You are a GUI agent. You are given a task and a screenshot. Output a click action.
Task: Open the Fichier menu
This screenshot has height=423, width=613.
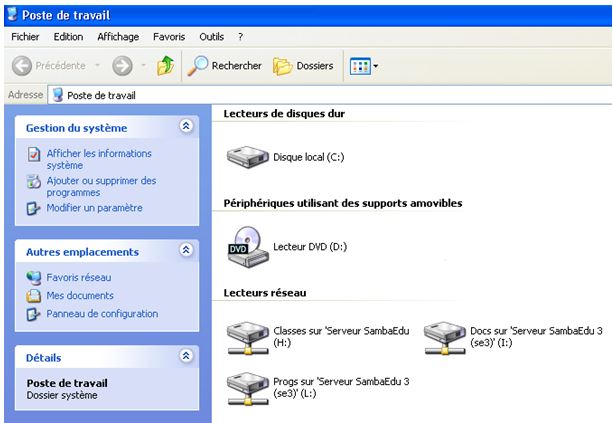click(25, 37)
